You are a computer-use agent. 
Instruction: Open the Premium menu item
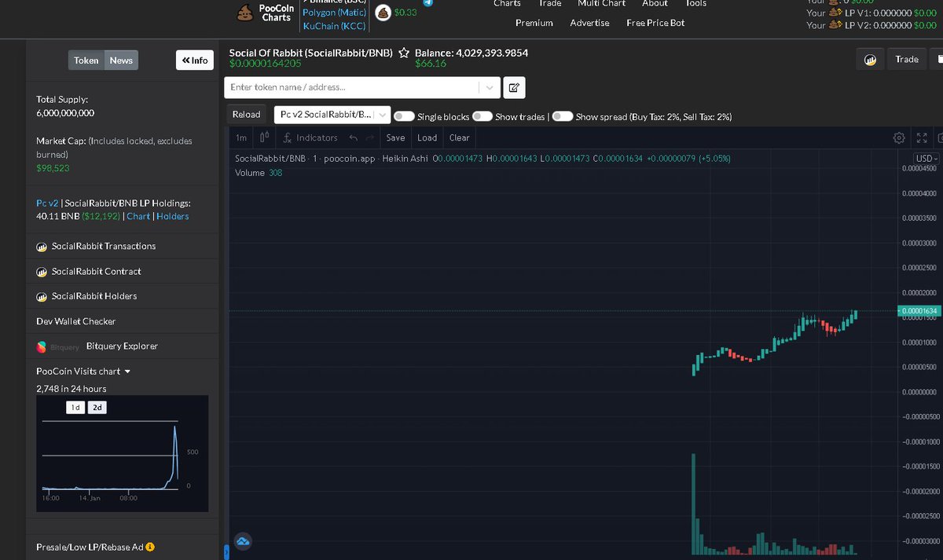pyautogui.click(x=534, y=23)
